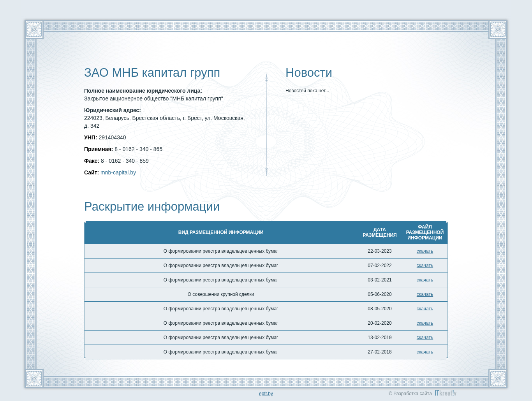Download the file dated 13-02-2019
532x401 pixels.
[x=425, y=338]
